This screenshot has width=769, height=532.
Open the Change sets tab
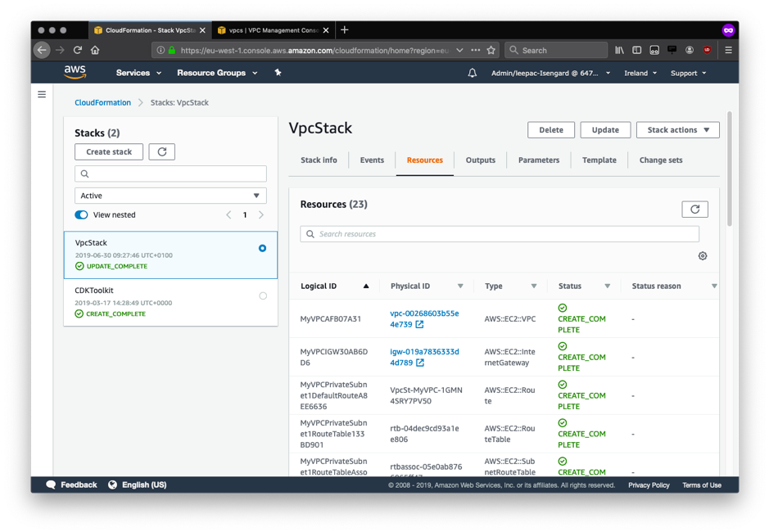click(x=661, y=160)
